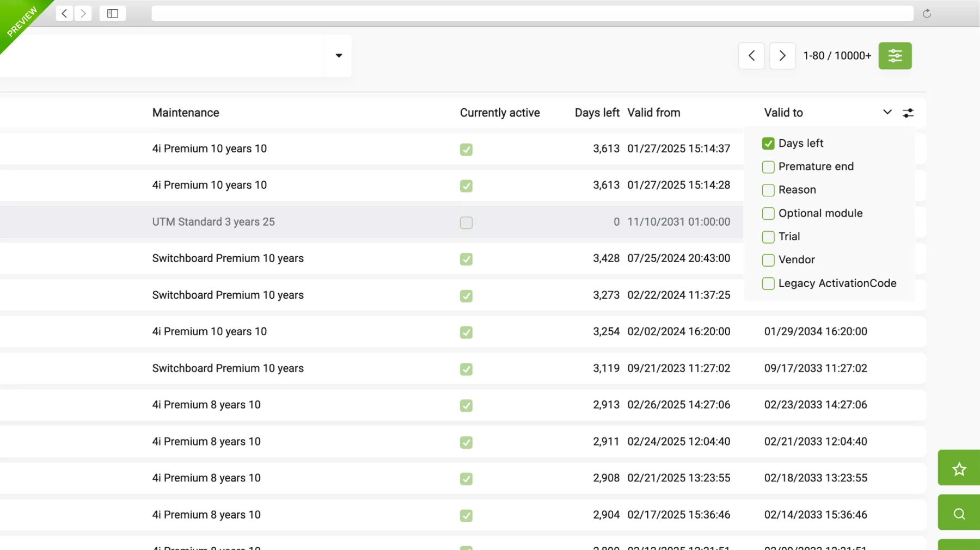Click Valid from date 02/02/2024 16:20:00
The image size is (980, 550).
[678, 331]
